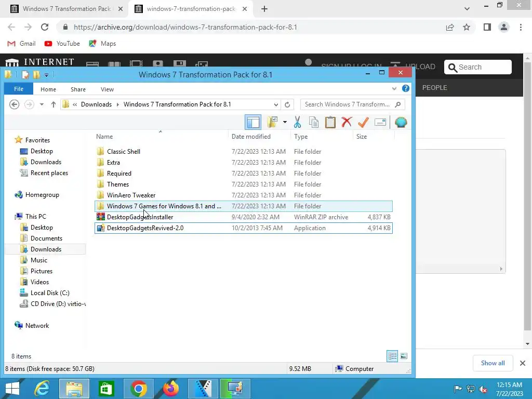The image size is (532, 399).
Task: Click the Paste clipboard icon in toolbar
Action: tap(330, 122)
